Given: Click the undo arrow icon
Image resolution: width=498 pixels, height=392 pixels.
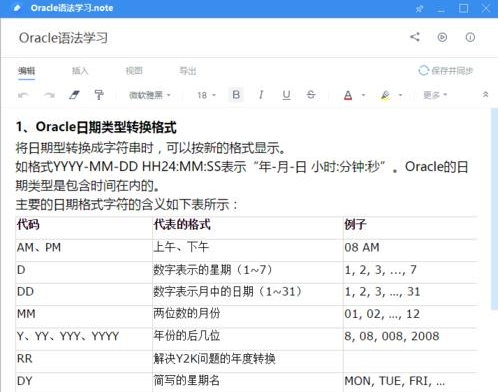Looking at the screenshot, I should 23,95.
